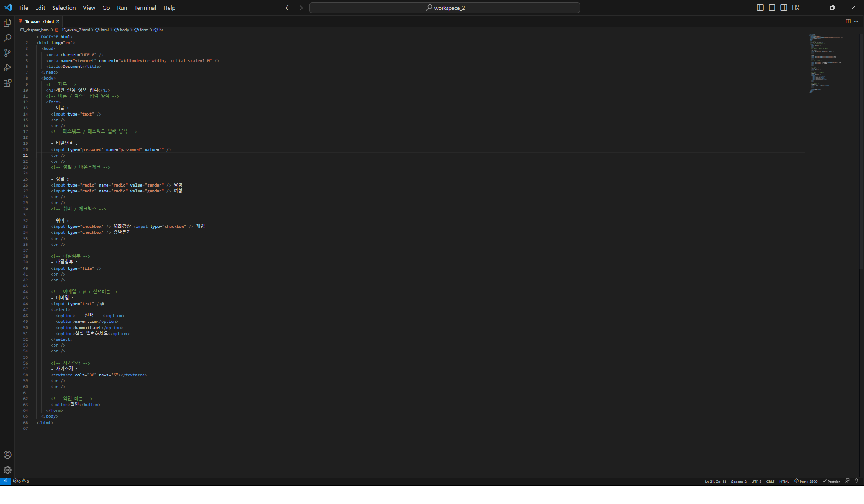Click the Prettier status bar button

[x=831, y=481]
